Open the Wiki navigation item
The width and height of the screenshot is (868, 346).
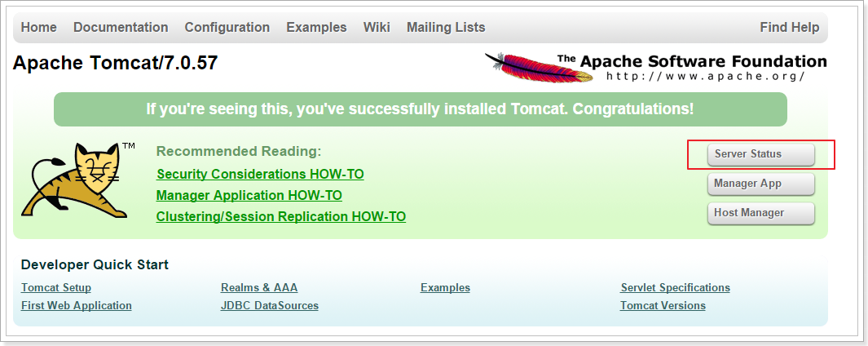(x=377, y=28)
